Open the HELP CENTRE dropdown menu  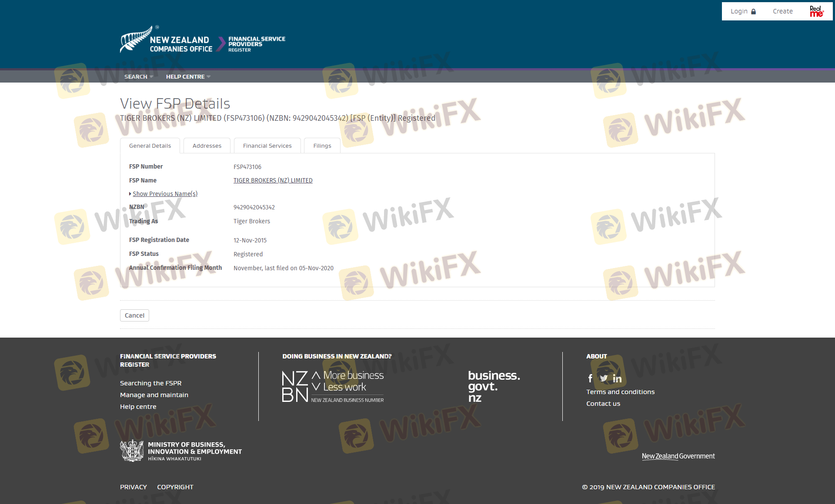188,76
